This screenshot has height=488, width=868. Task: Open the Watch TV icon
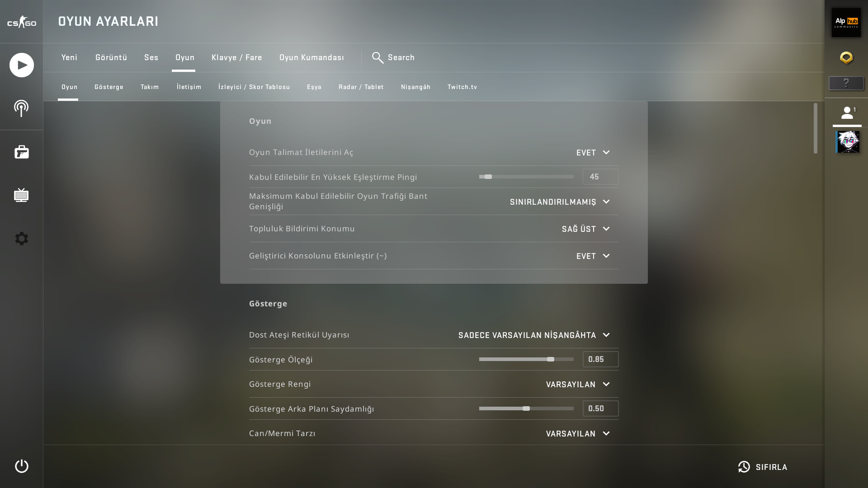[21, 195]
